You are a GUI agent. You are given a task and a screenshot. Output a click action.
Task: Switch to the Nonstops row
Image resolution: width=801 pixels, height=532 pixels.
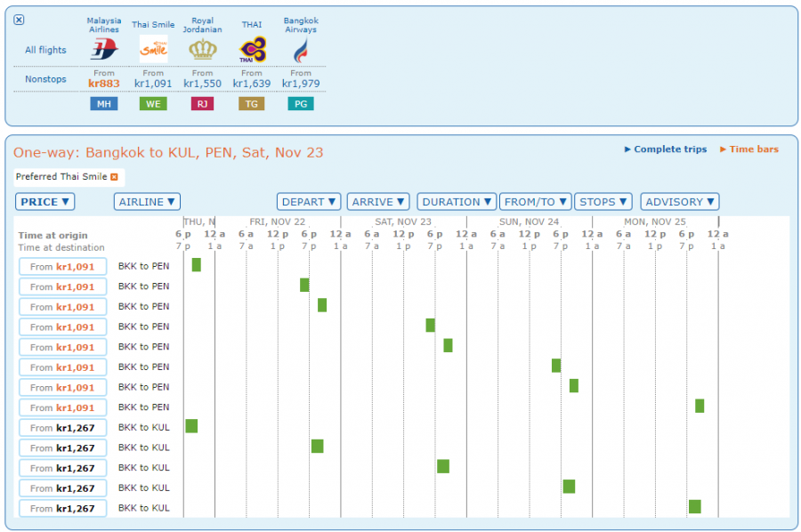tap(44, 79)
